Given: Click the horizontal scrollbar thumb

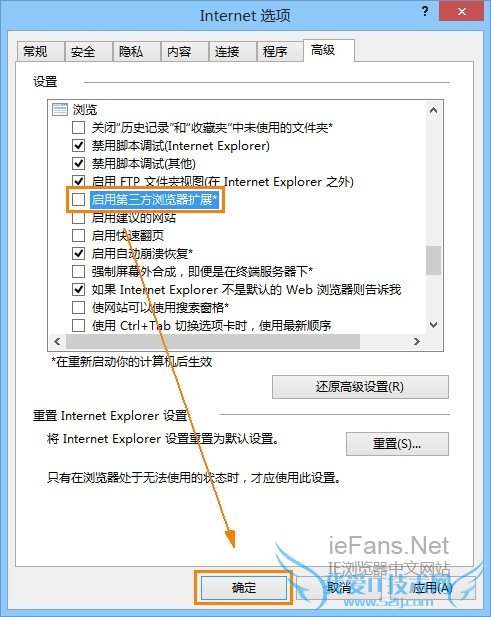Looking at the screenshot, I should 213,341.
